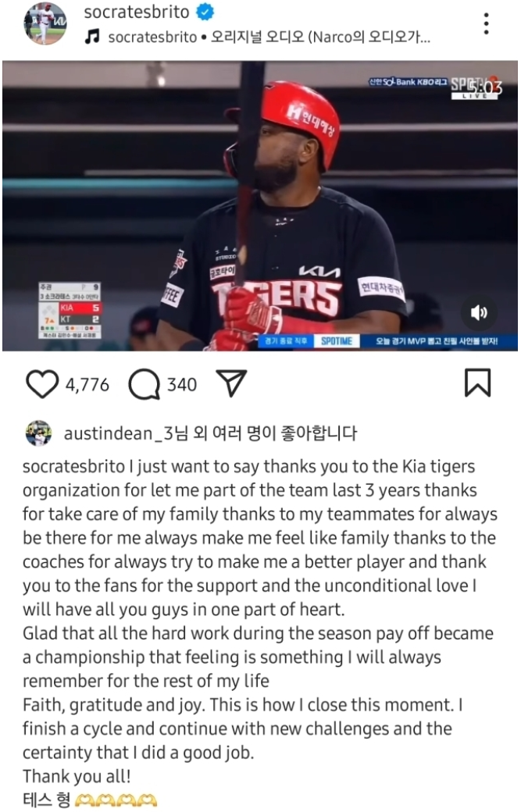Open austindean_3 liker avatar
This screenshot has width=521, height=812.
[x=38, y=433]
